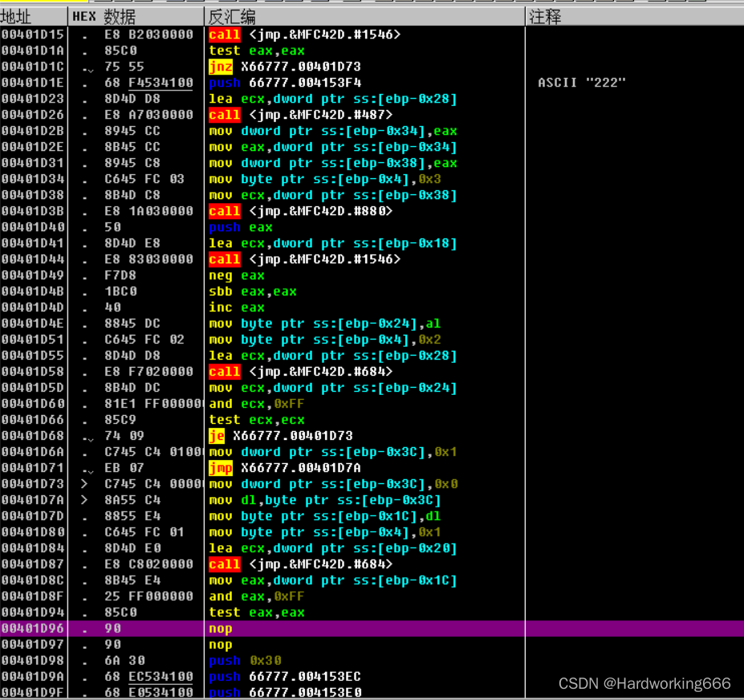744x700 pixels.
Task: Click the 注释 column header
Action: point(635,17)
